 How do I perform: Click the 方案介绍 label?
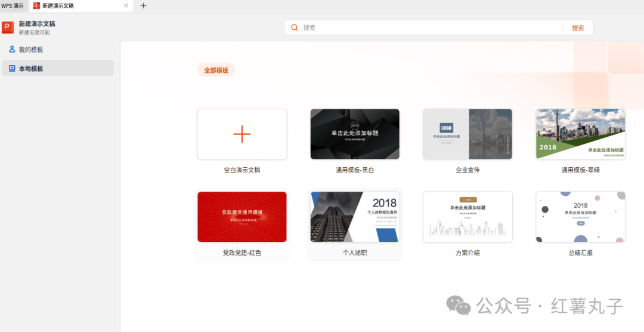468,253
